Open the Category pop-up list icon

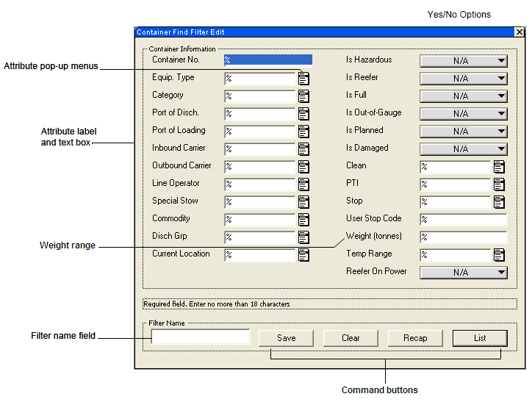click(303, 96)
